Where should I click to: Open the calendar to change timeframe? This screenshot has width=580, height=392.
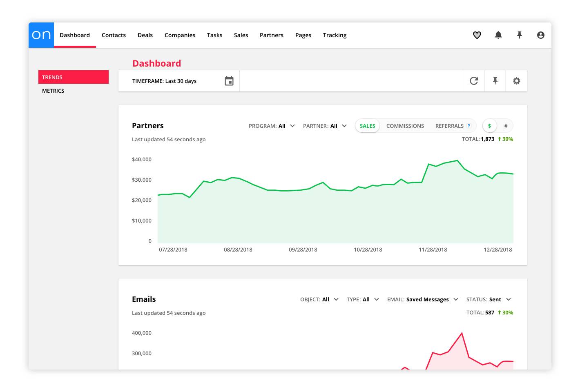pyautogui.click(x=229, y=81)
